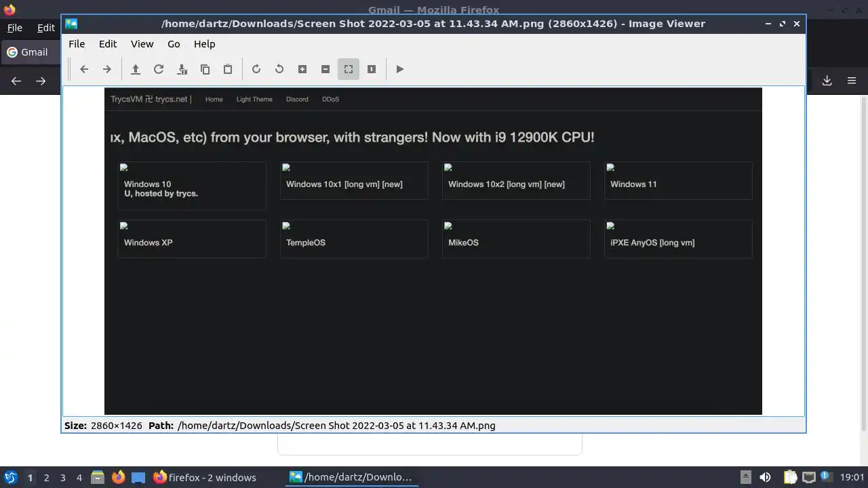
Task: Click the 19:01 clock
Action: pos(852,477)
